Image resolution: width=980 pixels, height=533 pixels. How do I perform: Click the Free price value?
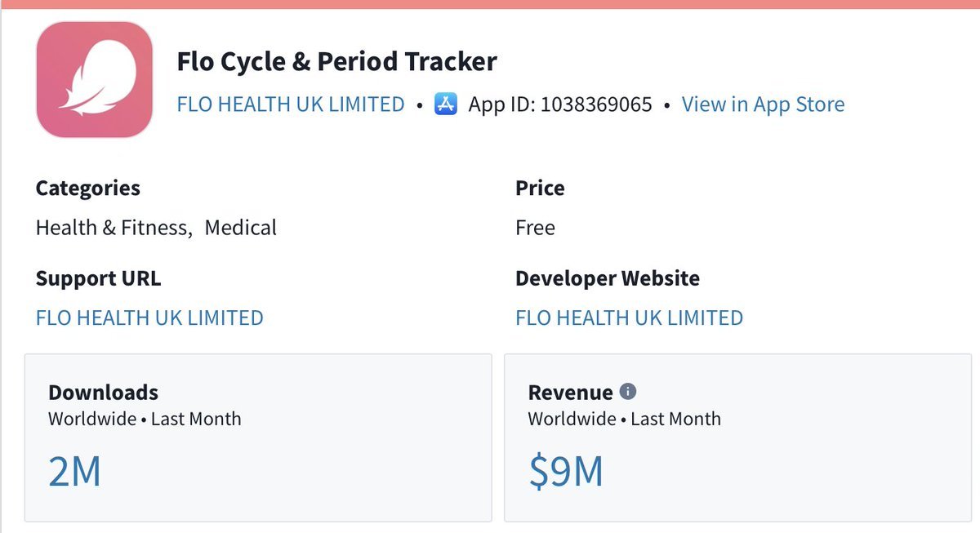point(535,227)
